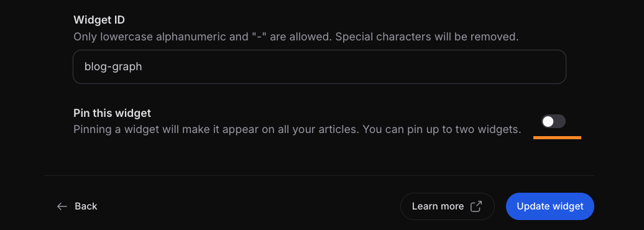
Task: Open the Learn more link
Action: coord(448,206)
